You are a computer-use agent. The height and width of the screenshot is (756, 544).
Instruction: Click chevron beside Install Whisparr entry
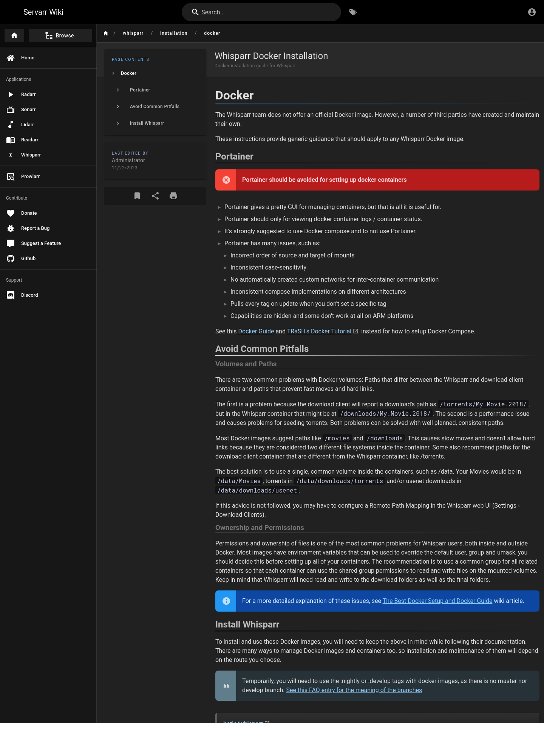(118, 123)
